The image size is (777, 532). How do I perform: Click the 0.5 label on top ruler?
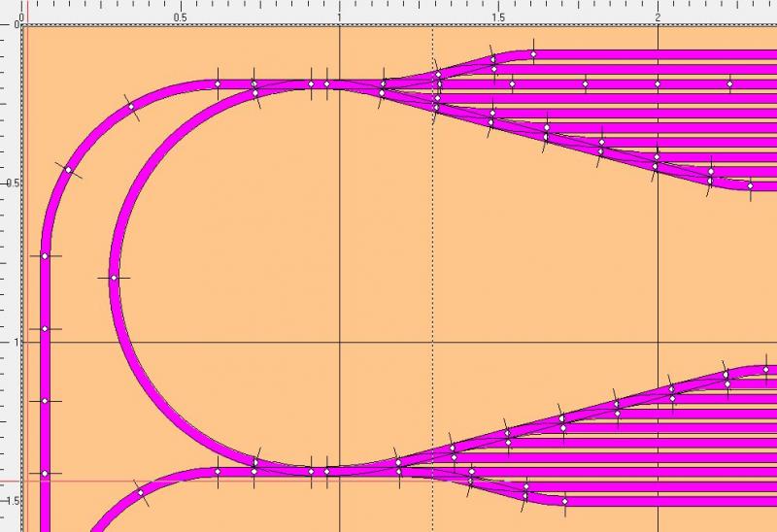[x=181, y=17]
